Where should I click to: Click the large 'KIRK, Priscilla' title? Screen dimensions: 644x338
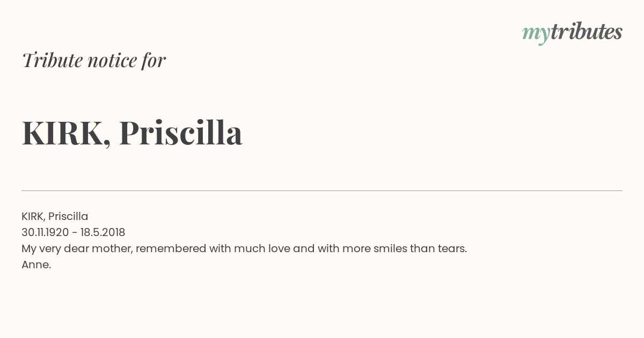coord(132,133)
